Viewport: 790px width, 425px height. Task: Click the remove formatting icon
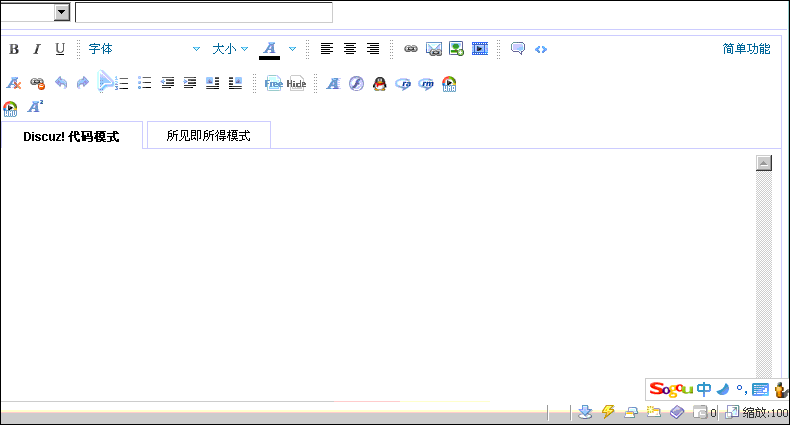(x=14, y=84)
